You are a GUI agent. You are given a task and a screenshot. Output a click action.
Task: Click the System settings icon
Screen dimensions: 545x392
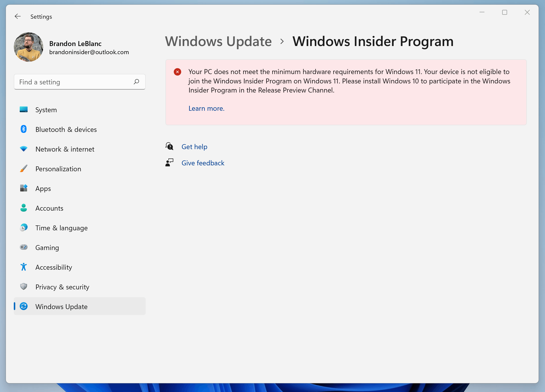pos(23,110)
